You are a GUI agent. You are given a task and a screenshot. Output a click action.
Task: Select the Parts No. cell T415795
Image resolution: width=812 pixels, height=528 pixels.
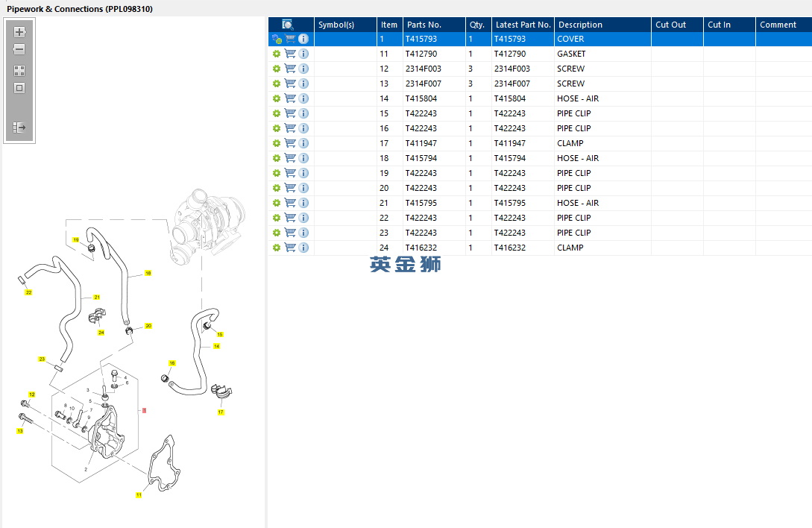coord(434,203)
